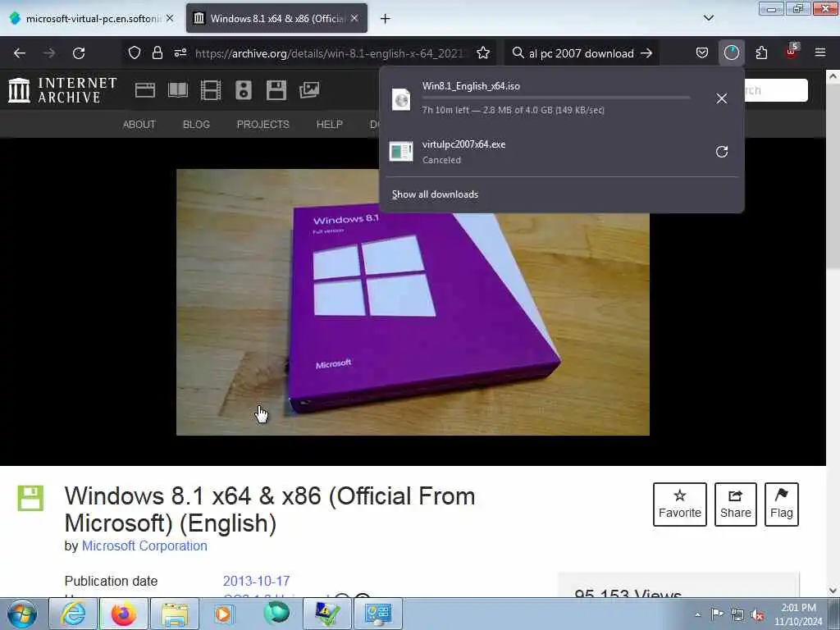The image size is (840, 630).
Task: Open the PROJECTS menu item
Action: pyautogui.click(x=263, y=125)
